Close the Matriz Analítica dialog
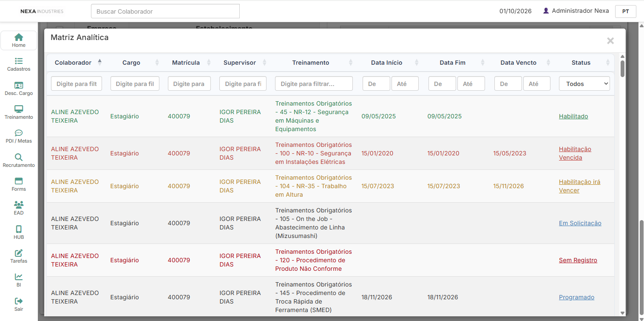 tap(610, 41)
